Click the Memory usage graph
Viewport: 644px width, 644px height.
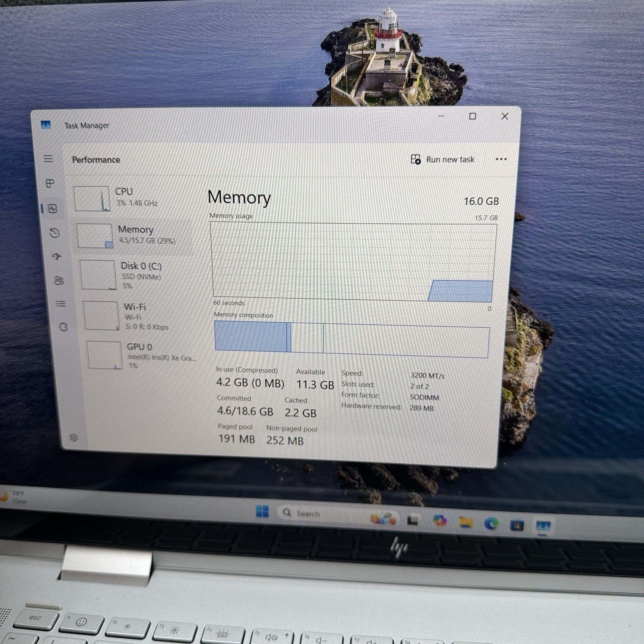pyautogui.click(x=353, y=262)
